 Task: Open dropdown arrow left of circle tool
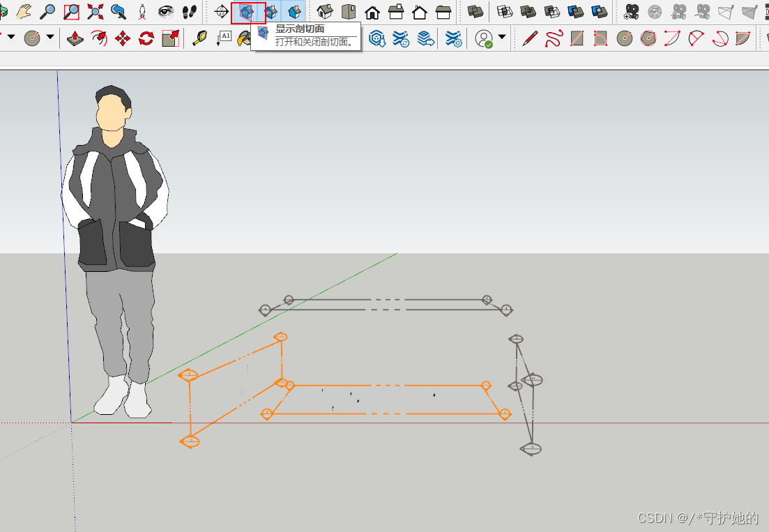(x=10, y=37)
